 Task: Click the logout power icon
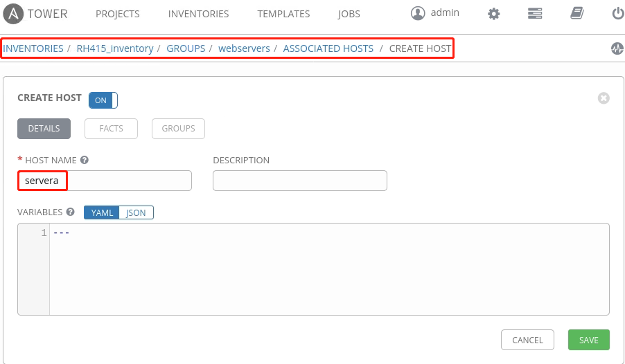[x=617, y=13]
